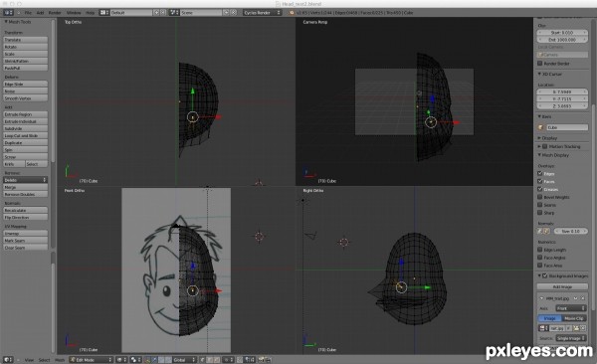The image size is (597, 364).
Task: Click the scene browse icon
Action: [174, 13]
